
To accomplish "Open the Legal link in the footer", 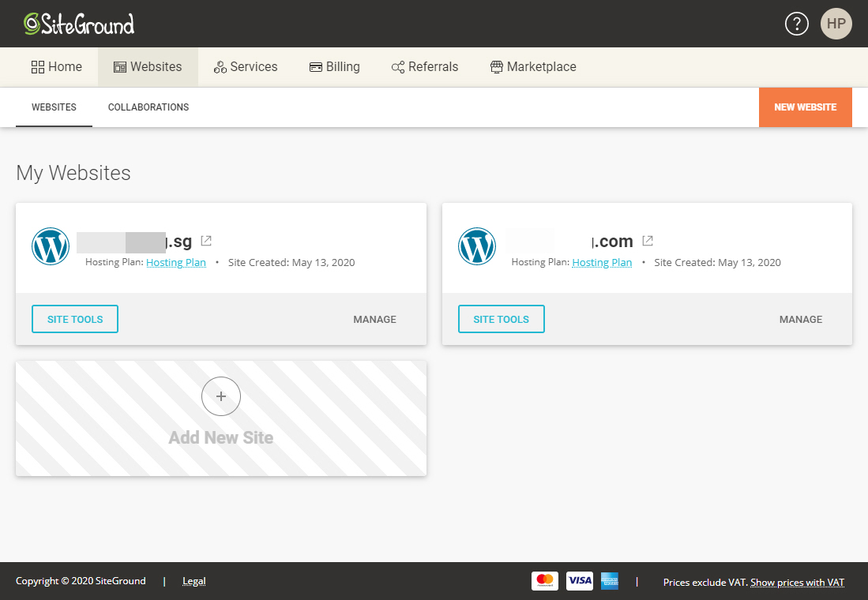I will pos(194,581).
